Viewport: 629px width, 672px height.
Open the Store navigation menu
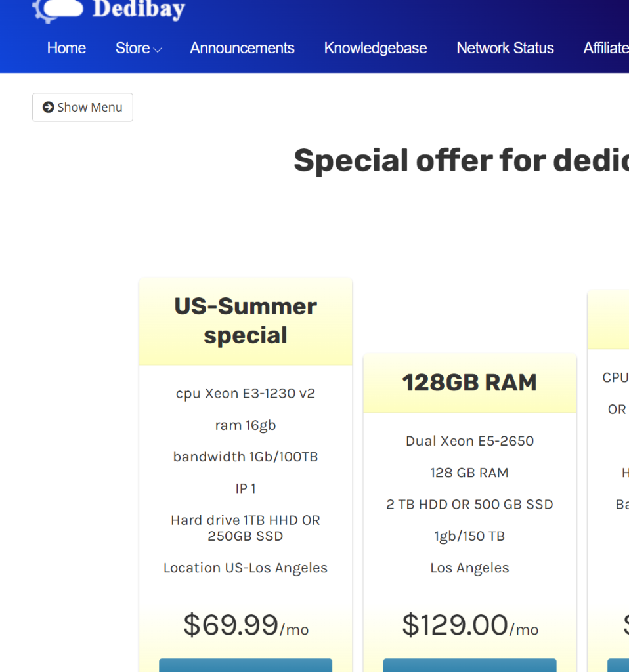click(133, 48)
